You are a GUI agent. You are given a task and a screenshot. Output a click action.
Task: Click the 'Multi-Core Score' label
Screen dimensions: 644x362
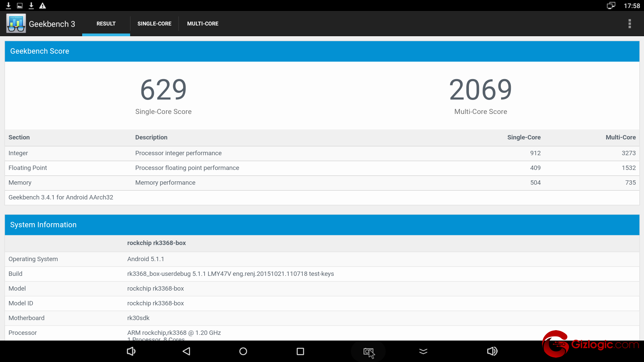pos(481,112)
